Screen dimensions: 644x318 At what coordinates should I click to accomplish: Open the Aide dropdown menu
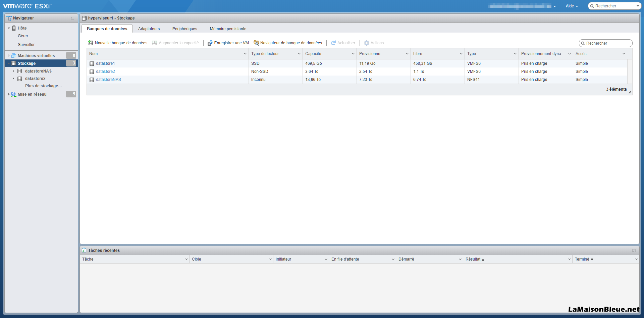572,6
